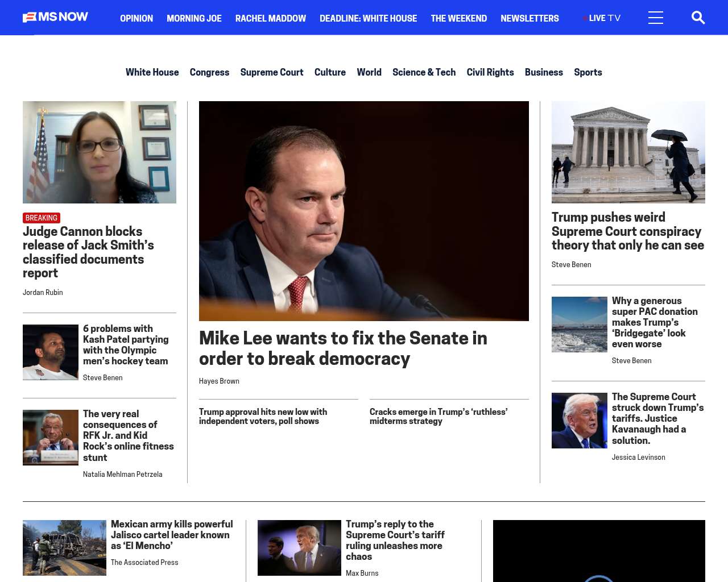Open Supreme Court building photo
Screen dimensions: 728x582
628,152
